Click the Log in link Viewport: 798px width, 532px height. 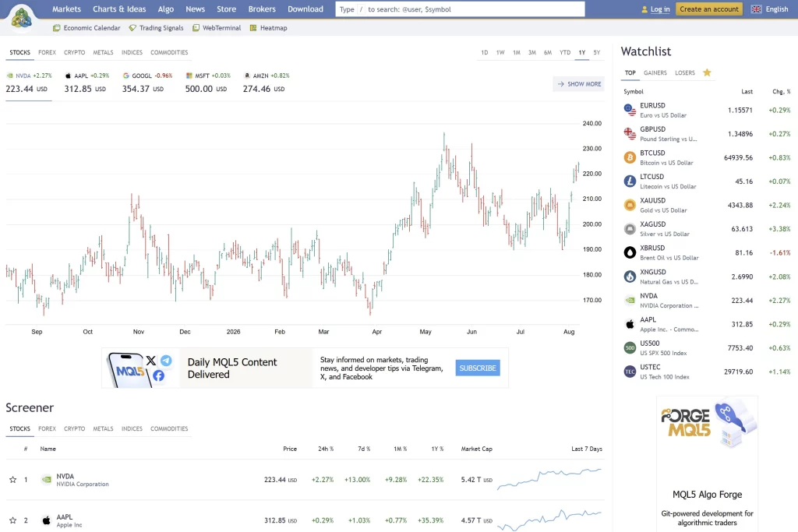[x=660, y=9]
